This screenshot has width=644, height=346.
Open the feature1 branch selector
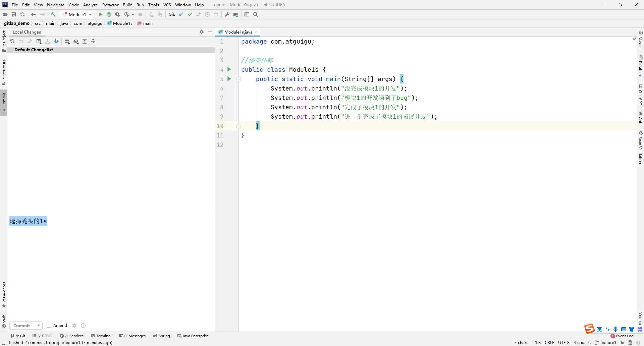pos(606,342)
